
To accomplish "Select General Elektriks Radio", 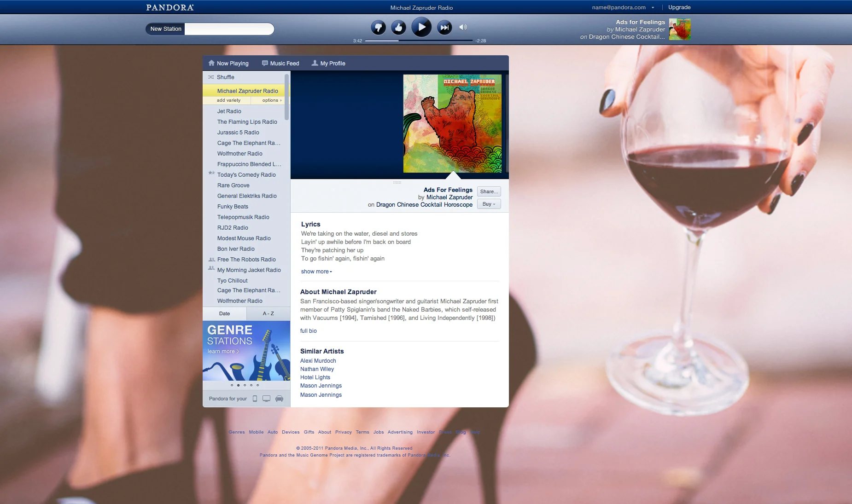I will (x=247, y=196).
